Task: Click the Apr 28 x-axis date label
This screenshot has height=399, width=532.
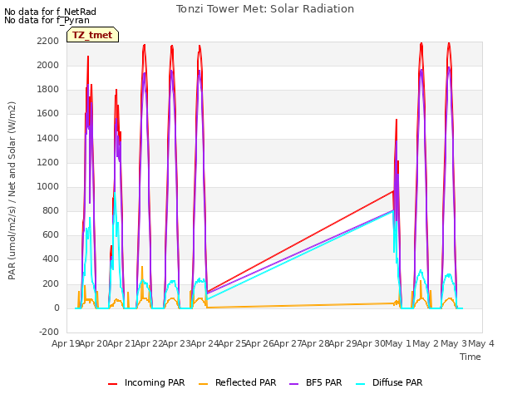Action: click(x=316, y=343)
